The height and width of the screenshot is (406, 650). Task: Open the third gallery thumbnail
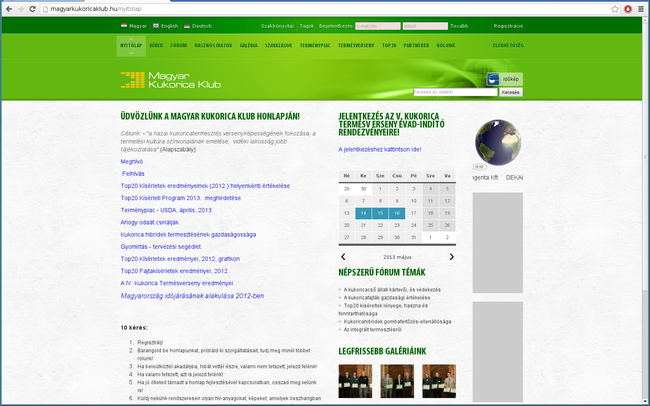(439, 381)
